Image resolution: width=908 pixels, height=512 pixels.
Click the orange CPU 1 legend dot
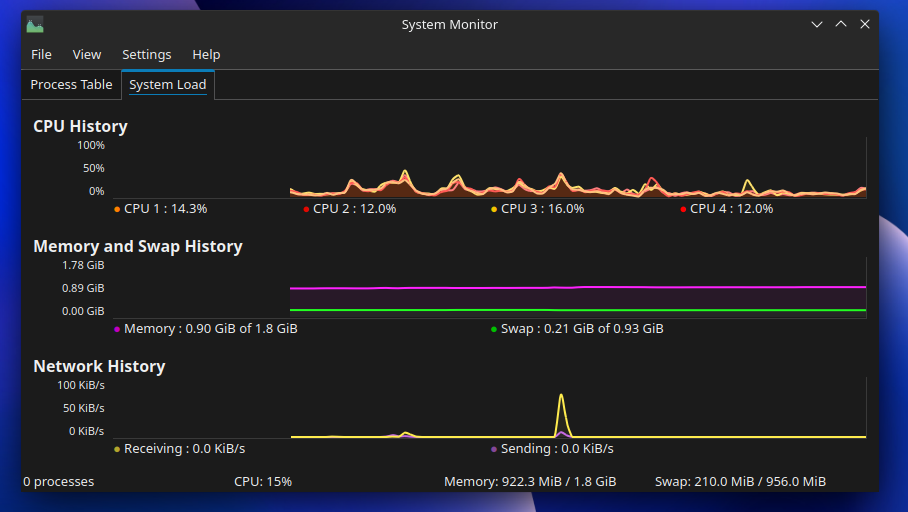tap(117, 209)
